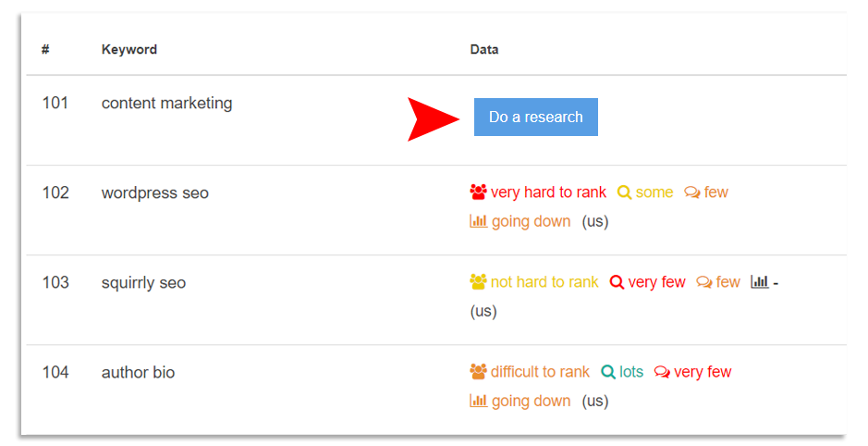868x446 pixels.
Task: Click the 'not hard to rank' label
Action: (544, 282)
